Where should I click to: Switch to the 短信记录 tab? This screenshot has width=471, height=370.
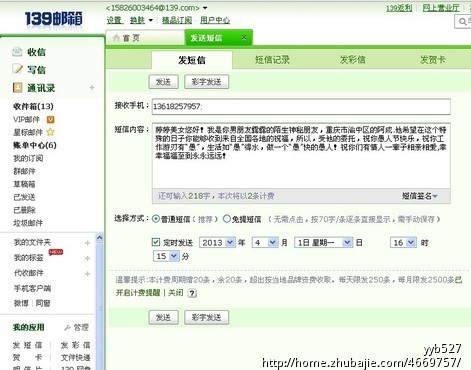[272, 60]
